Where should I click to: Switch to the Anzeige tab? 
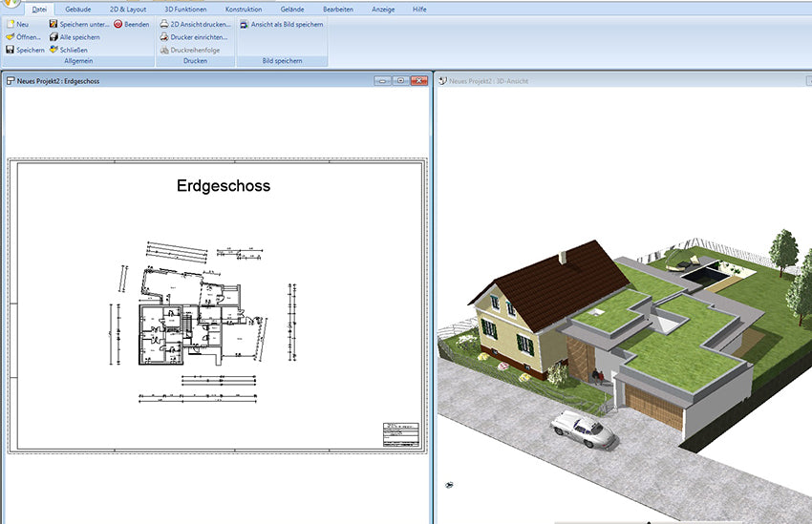click(x=382, y=9)
